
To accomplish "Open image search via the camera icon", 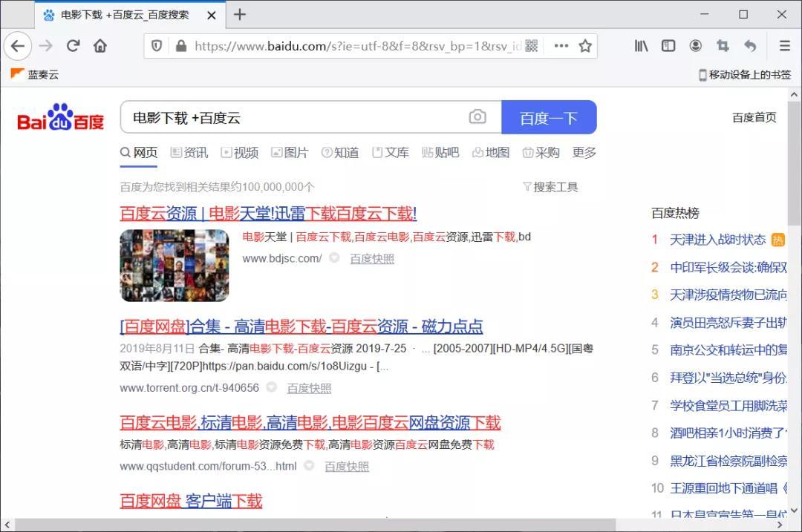I will (477, 116).
